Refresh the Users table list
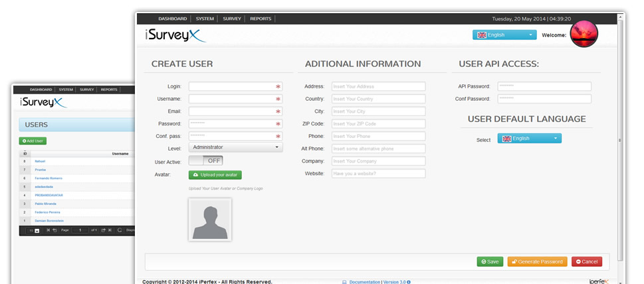644x284 pixels. click(x=120, y=230)
